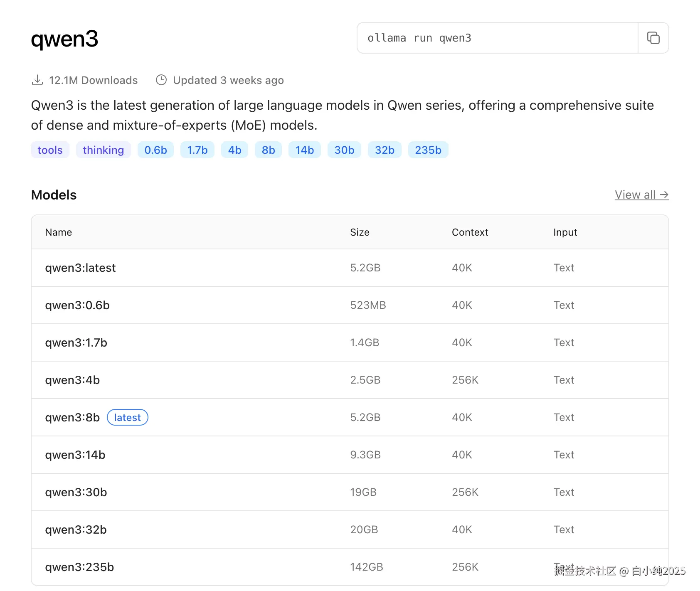Choose the 235b size tag
This screenshot has height=591, width=700.
pyautogui.click(x=428, y=150)
